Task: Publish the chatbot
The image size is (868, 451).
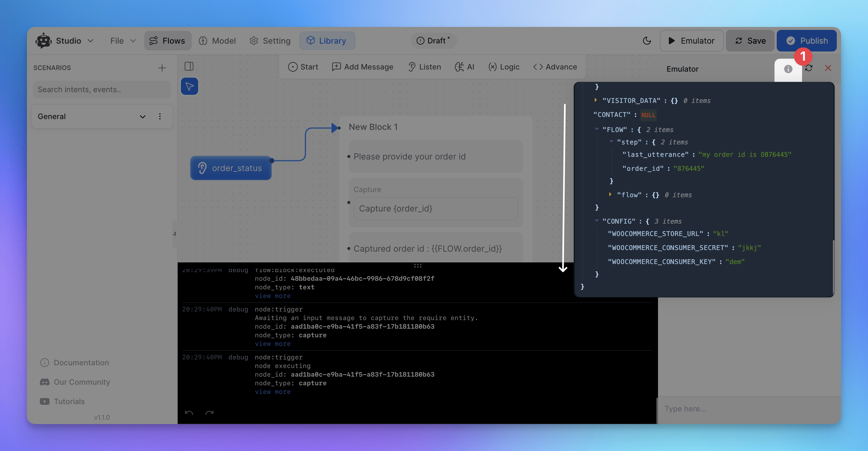Action: tap(806, 41)
